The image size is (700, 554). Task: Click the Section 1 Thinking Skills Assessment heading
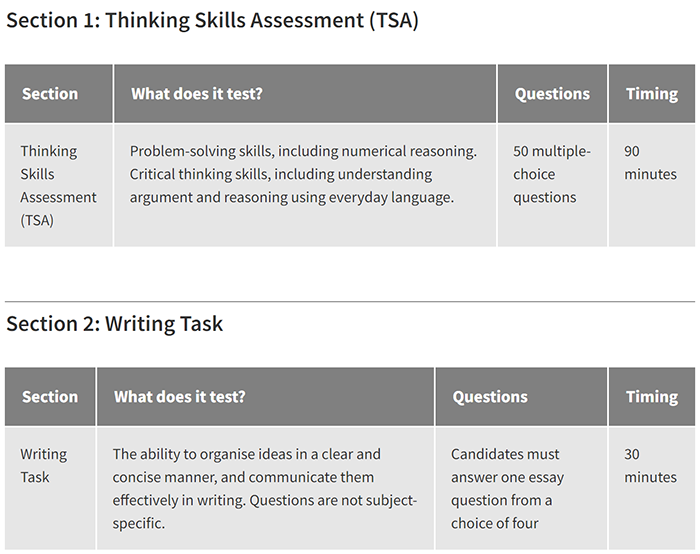tap(212, 21)
